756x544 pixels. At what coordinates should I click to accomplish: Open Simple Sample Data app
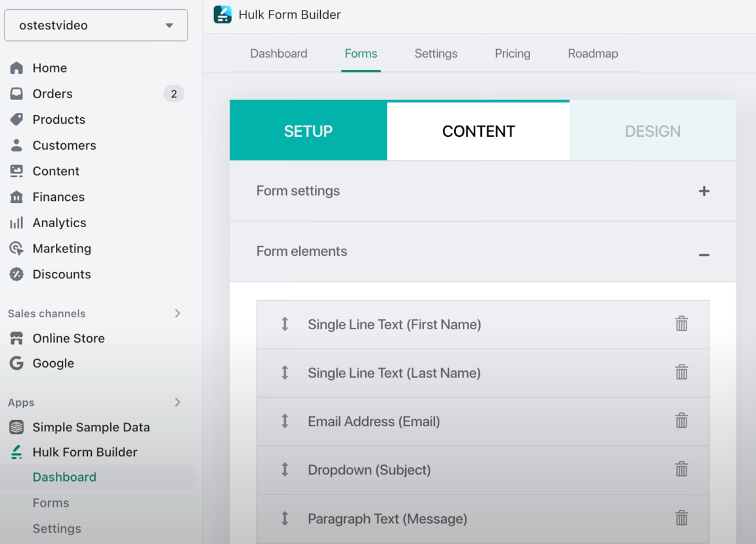tap(91, 428)
